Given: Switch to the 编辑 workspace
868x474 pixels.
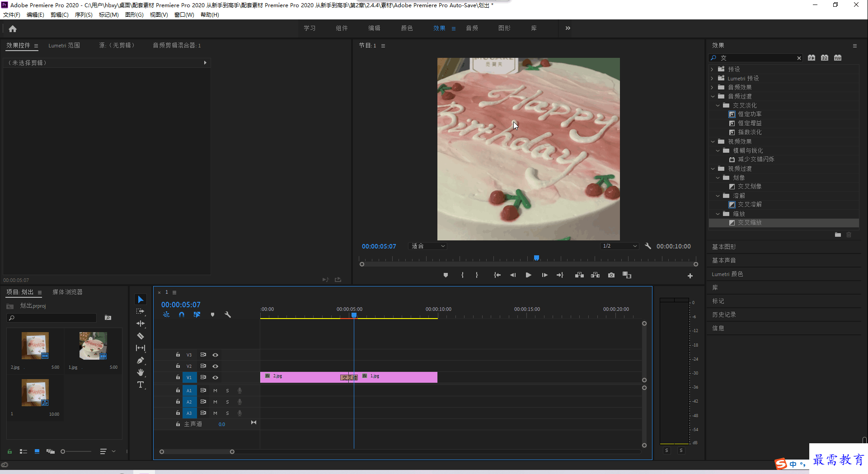Looking at the screenshot, I should click(374, 28).
